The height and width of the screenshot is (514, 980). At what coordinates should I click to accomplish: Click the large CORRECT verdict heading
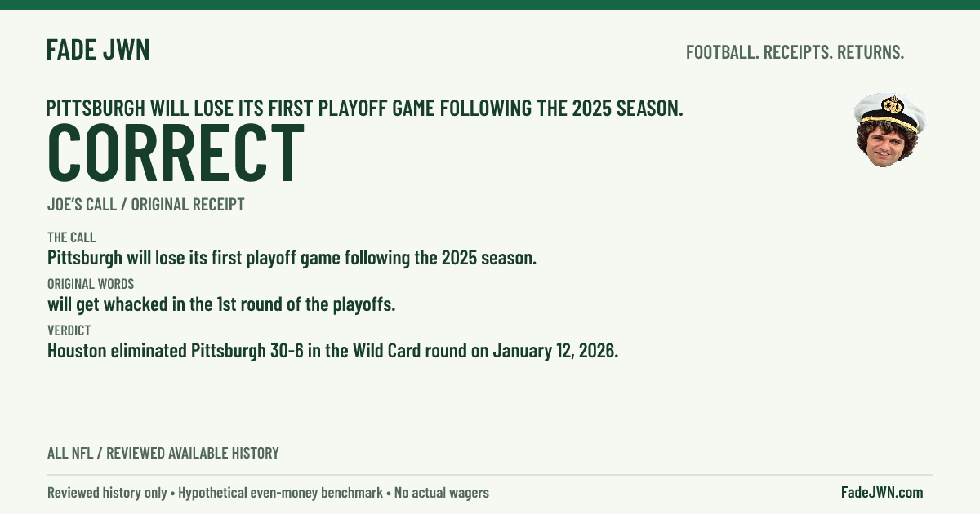176,153
